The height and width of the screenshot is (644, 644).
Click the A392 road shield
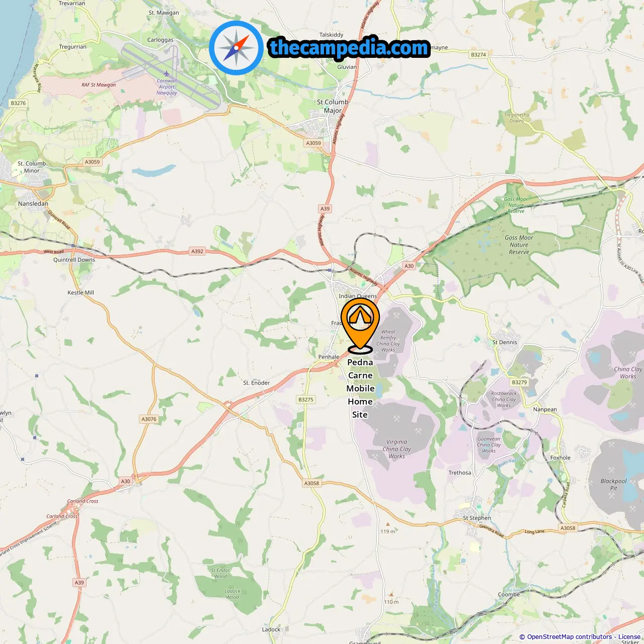point(197,251)
